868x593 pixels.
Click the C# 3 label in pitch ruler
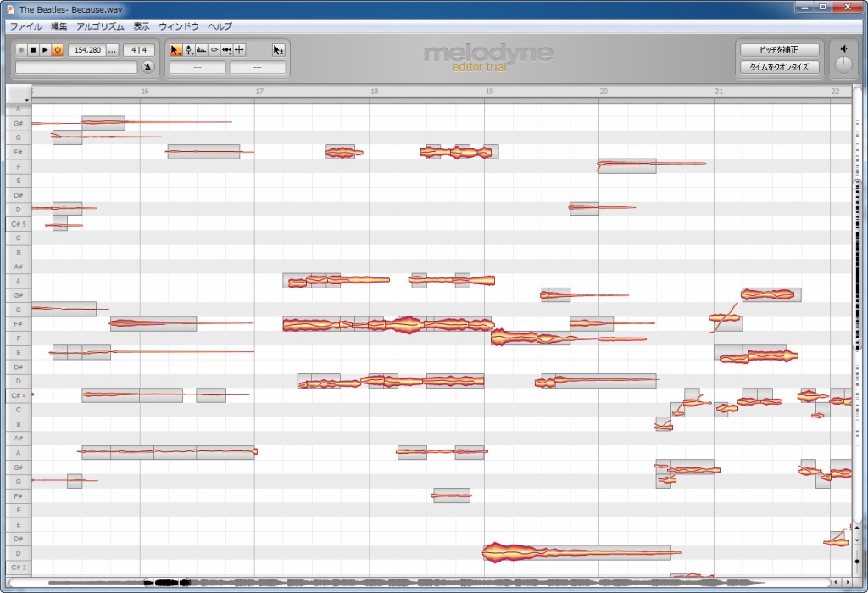(x=19, y=568)
